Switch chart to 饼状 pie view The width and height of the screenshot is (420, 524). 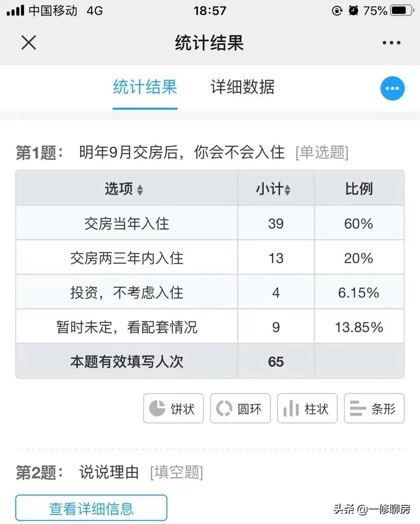(x=173, y=409)
